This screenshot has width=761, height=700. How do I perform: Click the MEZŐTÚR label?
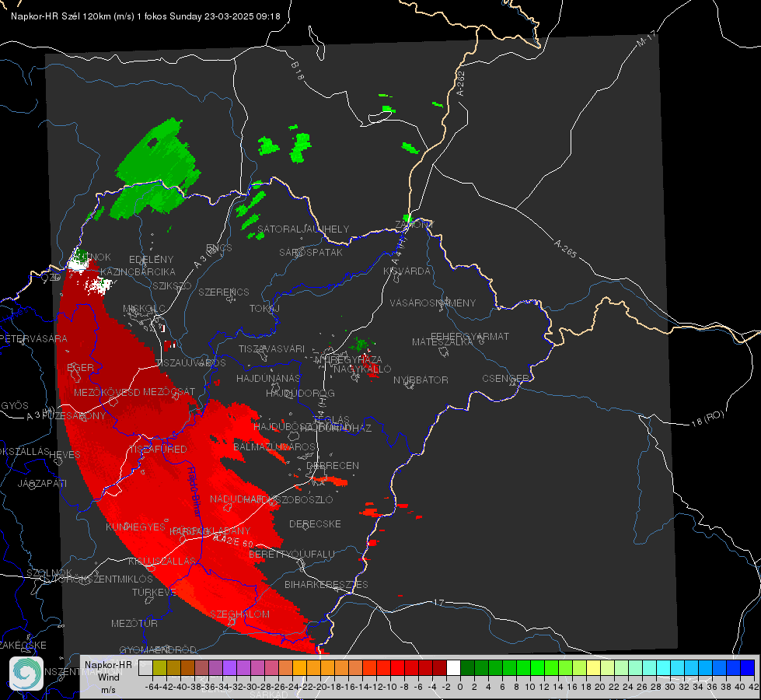tap(134, 623)
